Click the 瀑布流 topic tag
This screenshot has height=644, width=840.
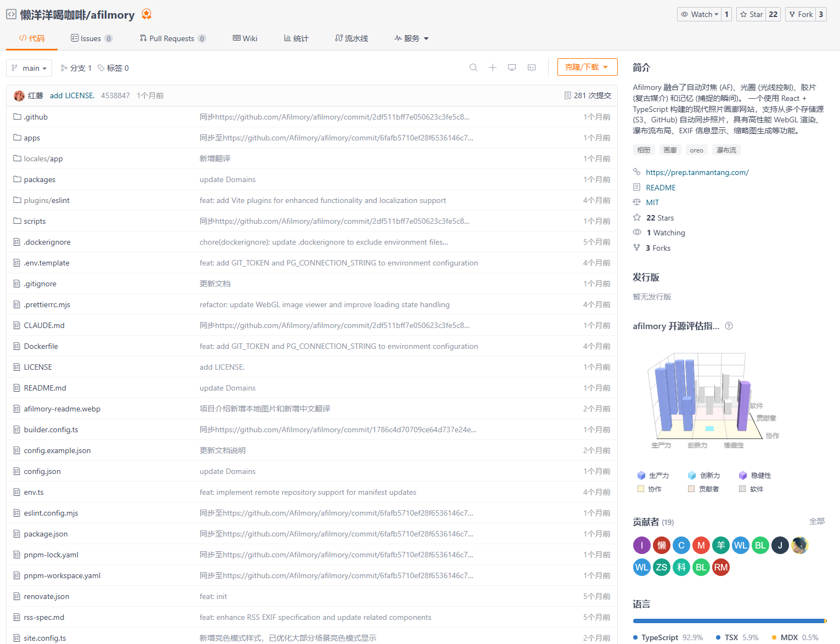[x=726, y=150]
